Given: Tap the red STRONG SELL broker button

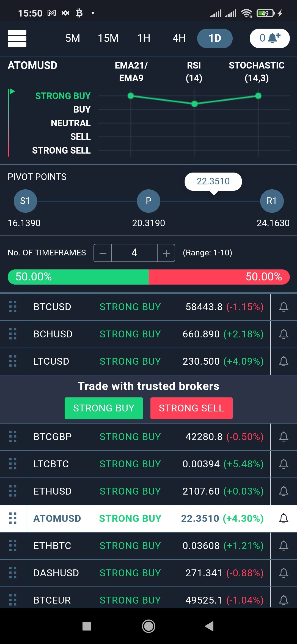Looking at the screenshot, I should point(191,408).
